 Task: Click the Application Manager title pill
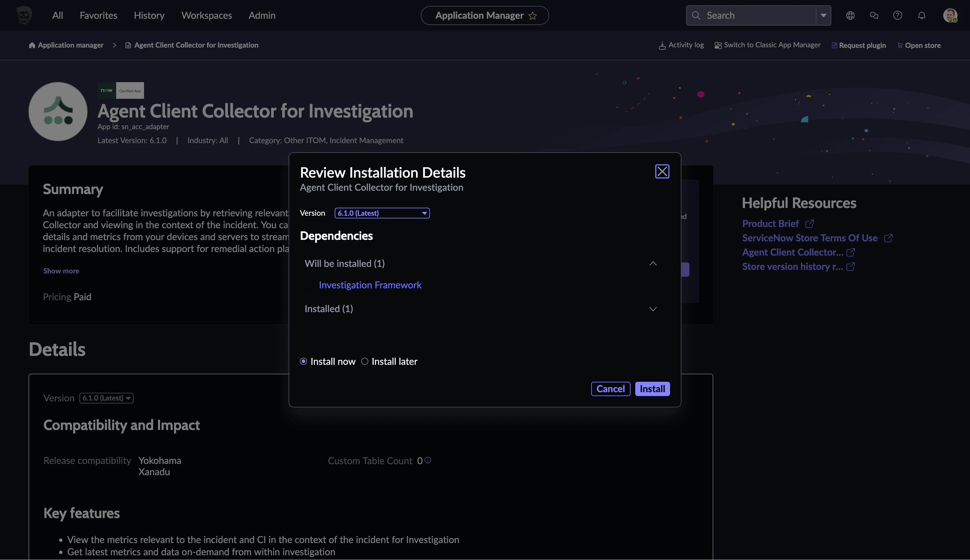[x=485, y=15]
